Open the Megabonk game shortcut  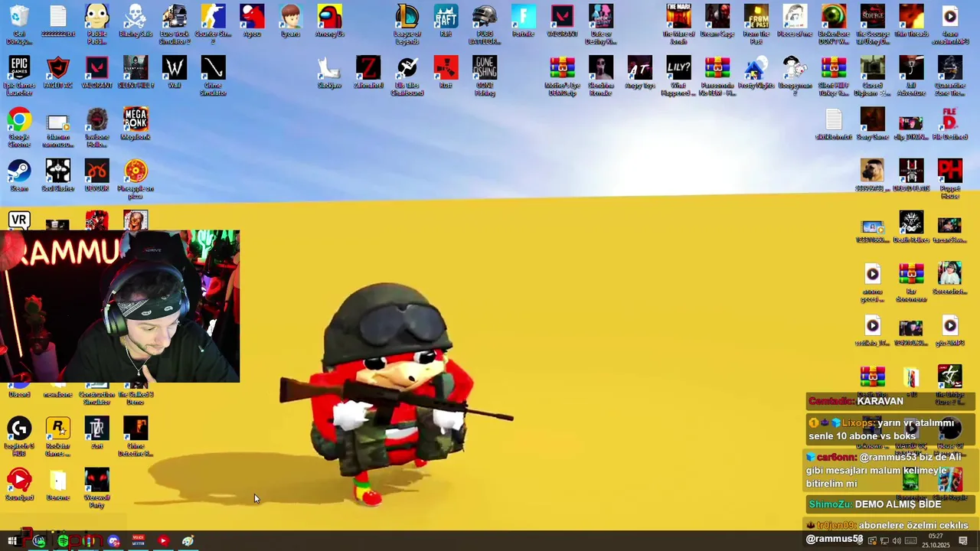[x=136, y=124]
